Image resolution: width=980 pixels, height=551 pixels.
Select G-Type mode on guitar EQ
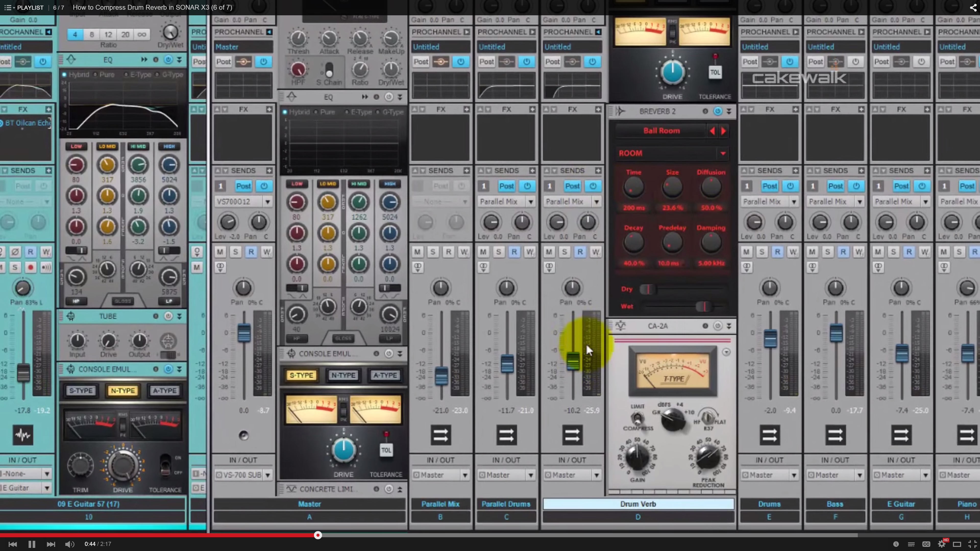170,74
